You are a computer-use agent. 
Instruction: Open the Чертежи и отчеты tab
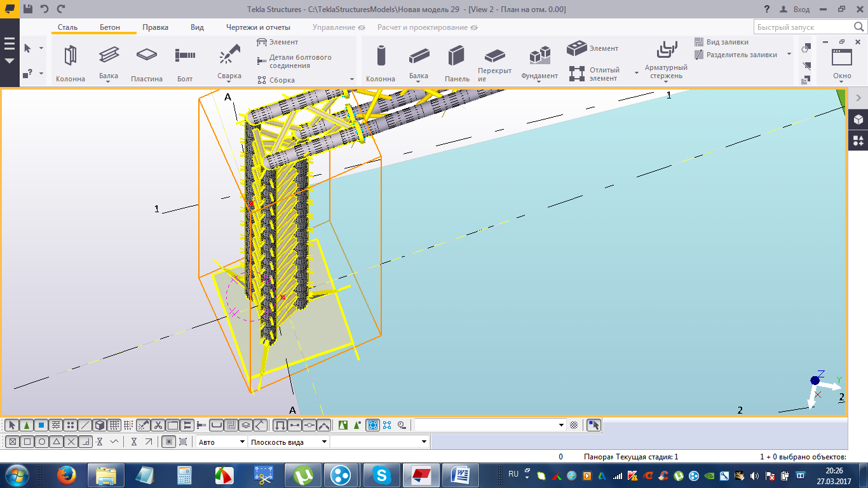click(258, 27)
